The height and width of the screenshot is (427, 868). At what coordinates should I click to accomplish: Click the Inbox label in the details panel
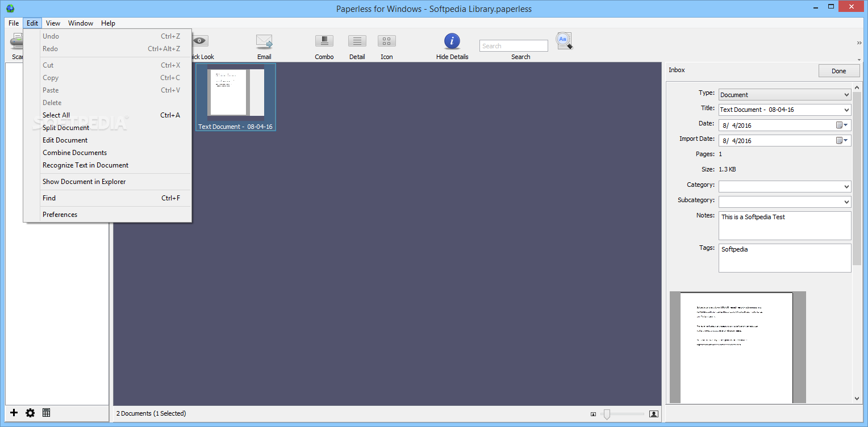(x=677, y=70)
